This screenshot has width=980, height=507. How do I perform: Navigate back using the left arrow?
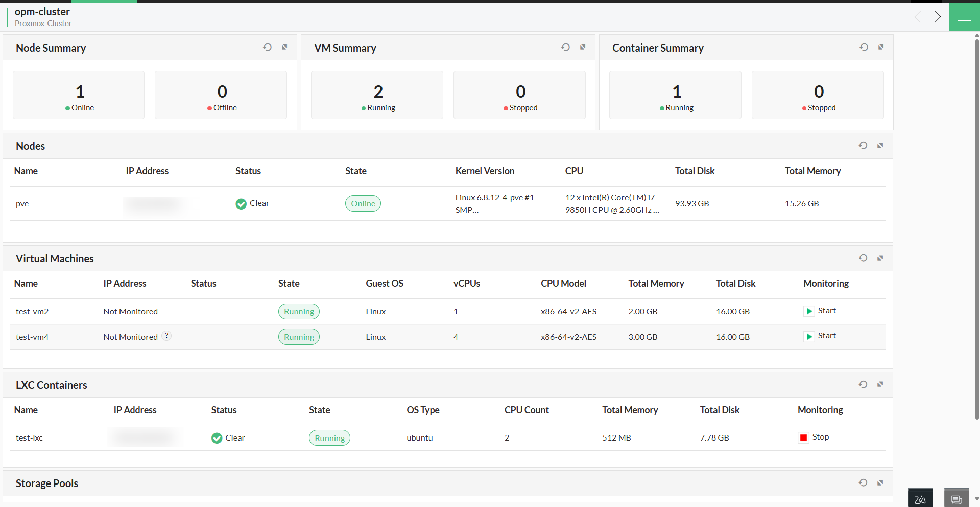click(918, 17)
